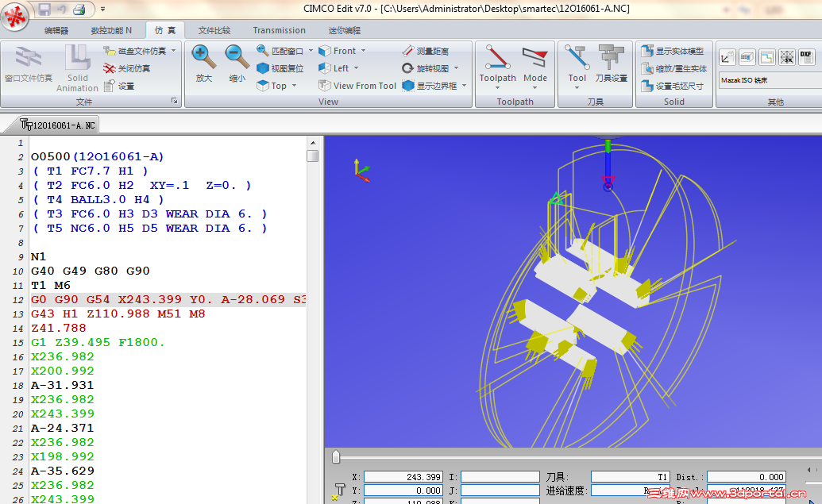Click 缩放/重生实体 button
This screenshot has height=504, width=822.
pos(673,68)
